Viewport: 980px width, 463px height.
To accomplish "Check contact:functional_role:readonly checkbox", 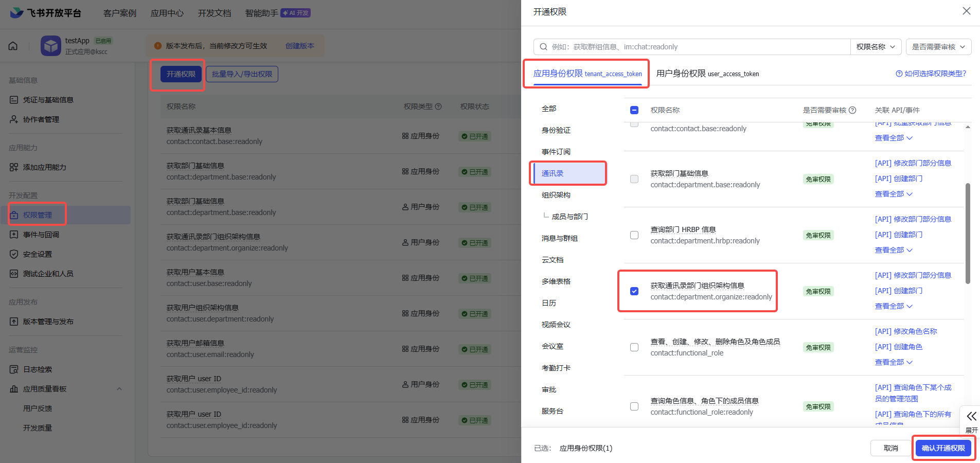I will pyautogui.click(x=634, y=406).
